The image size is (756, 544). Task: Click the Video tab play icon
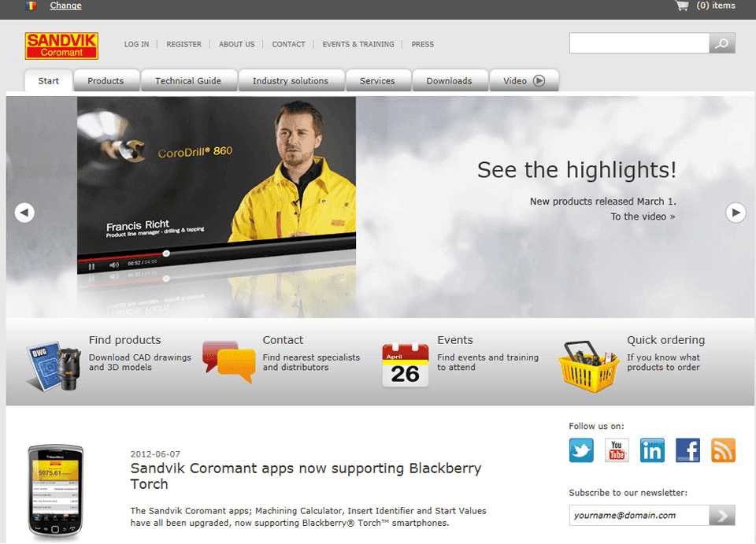click(x=539, y=81)
